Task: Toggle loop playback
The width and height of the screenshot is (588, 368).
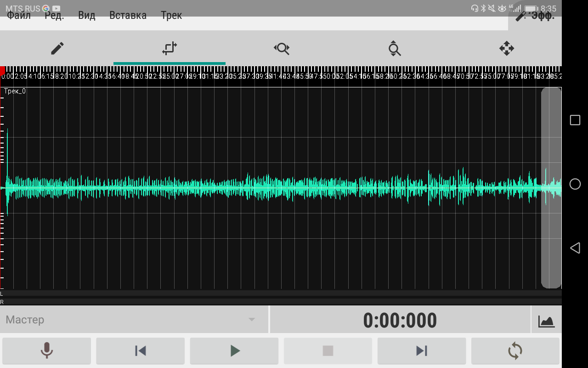Action: [515, 351]
